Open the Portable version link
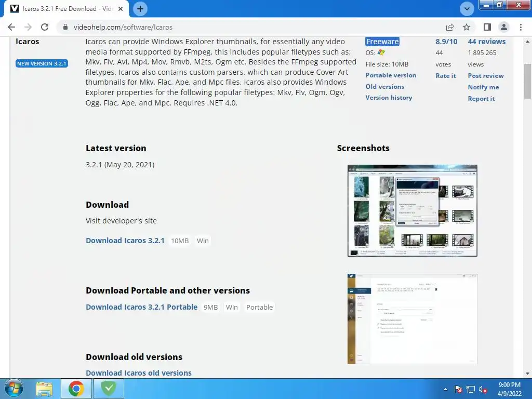Screen dimensions: 532x399 [x=391, y=75]
